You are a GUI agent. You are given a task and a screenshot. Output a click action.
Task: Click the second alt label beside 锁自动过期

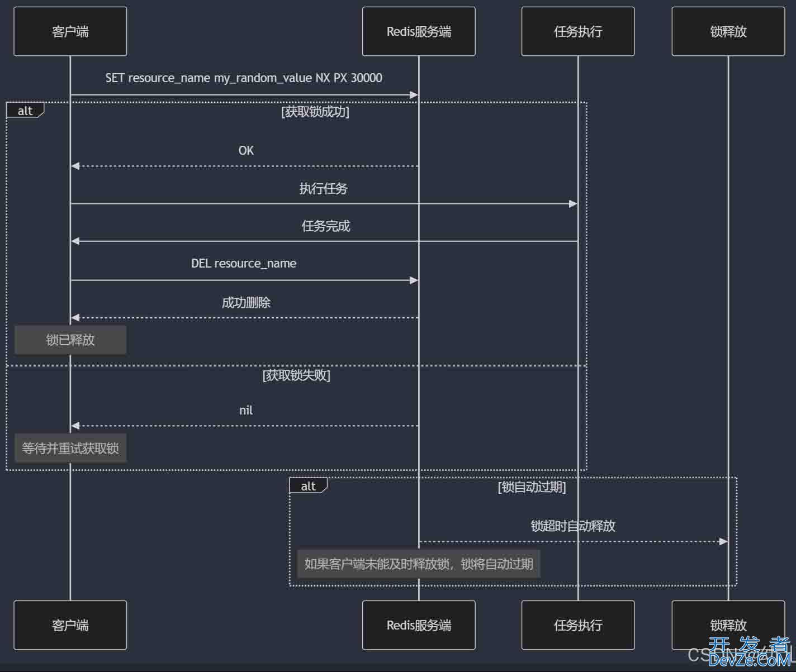[309, 486]
